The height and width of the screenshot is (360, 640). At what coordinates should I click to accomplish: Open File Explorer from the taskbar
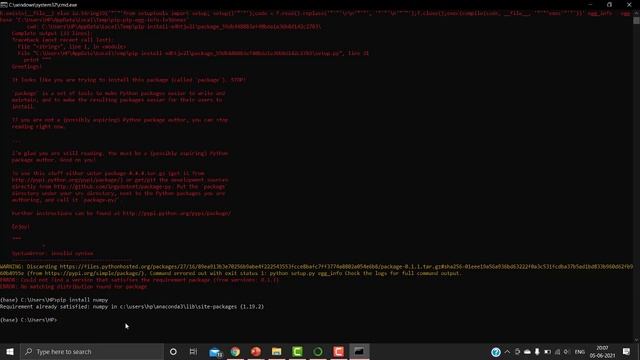(x=276, y=351)
